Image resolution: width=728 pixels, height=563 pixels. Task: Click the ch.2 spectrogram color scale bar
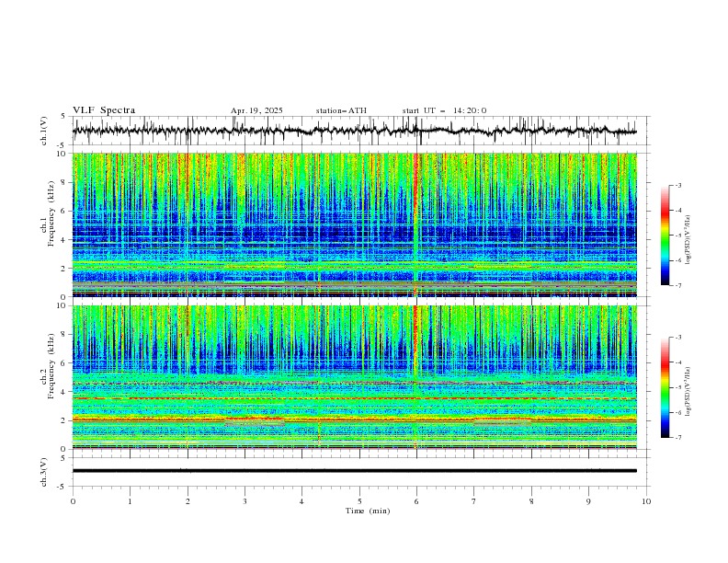point(665,387)
